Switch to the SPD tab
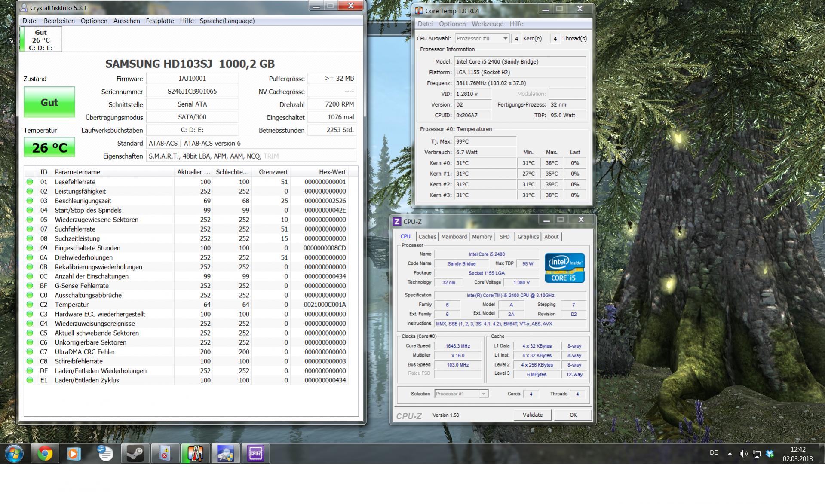 505,237
